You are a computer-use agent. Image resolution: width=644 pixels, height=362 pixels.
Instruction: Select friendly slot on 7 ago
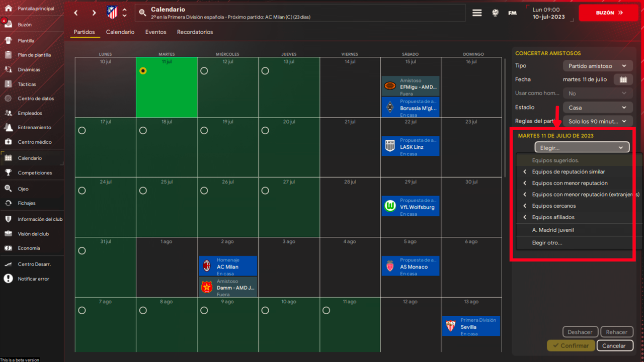tap(82, 311)
